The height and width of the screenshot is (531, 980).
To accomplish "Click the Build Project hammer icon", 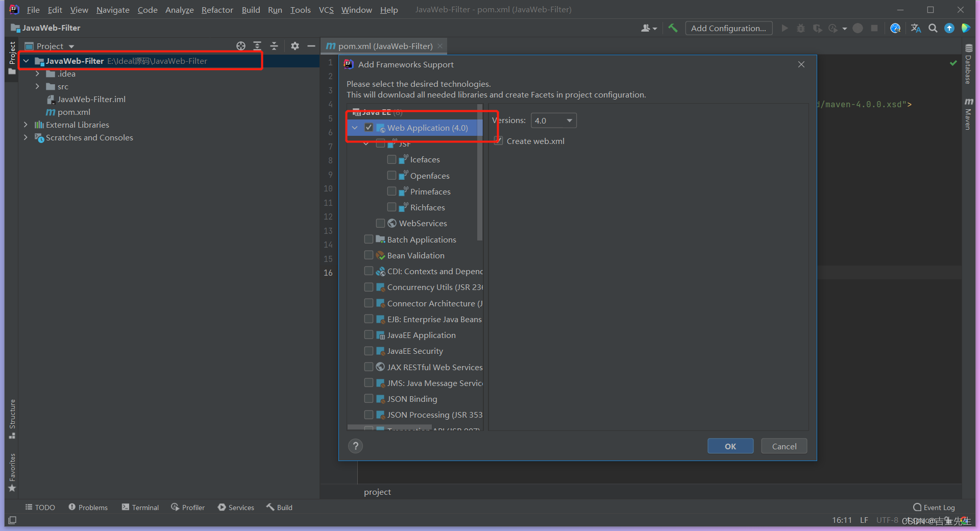I will click(x=673, y=28).
